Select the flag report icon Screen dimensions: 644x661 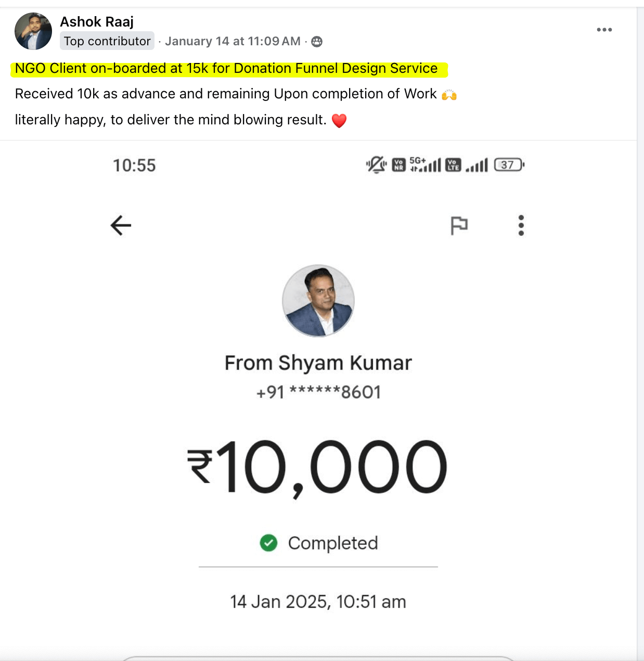coord(460,225)
